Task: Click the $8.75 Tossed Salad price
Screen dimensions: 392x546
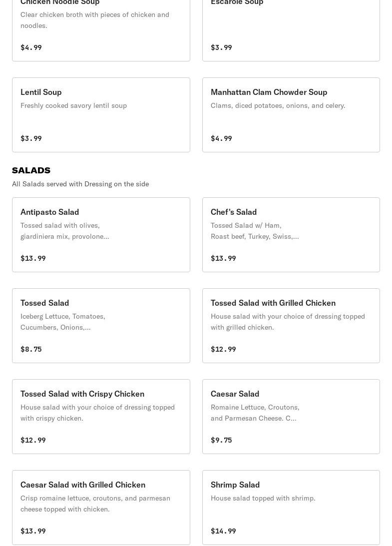Action: click(31, 349)
